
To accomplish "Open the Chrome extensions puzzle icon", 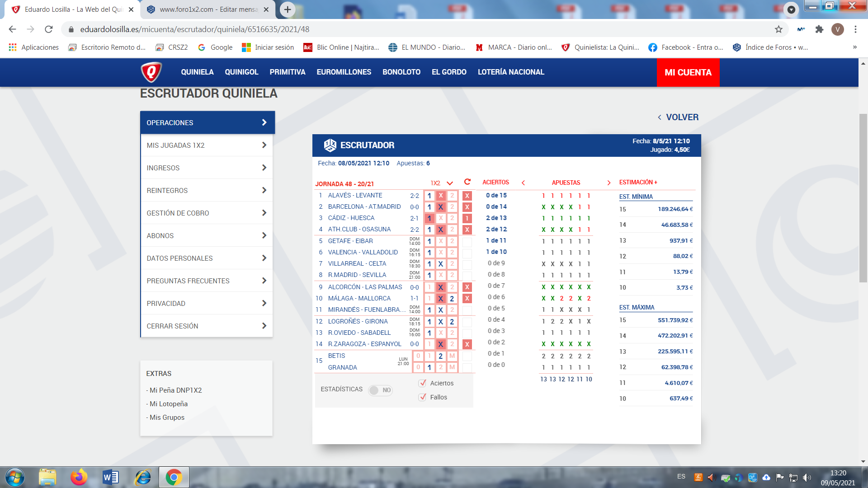I will (819, 29).
